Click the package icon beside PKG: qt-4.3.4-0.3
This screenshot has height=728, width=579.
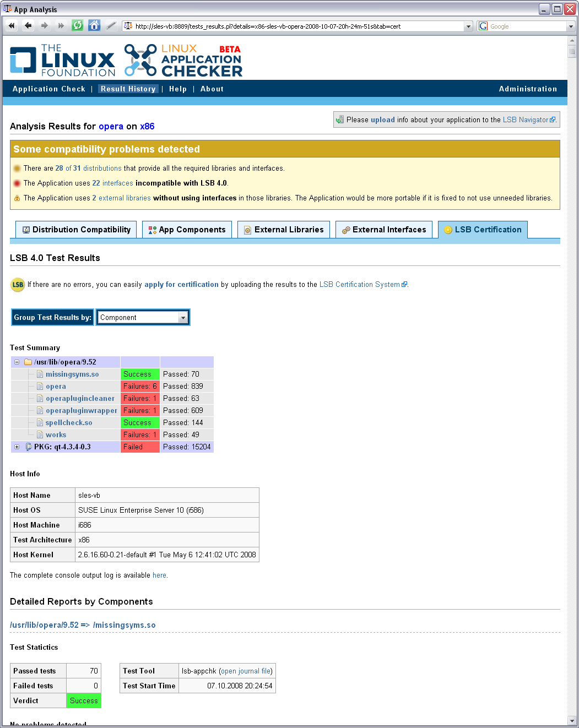click(x=29, y=447)
